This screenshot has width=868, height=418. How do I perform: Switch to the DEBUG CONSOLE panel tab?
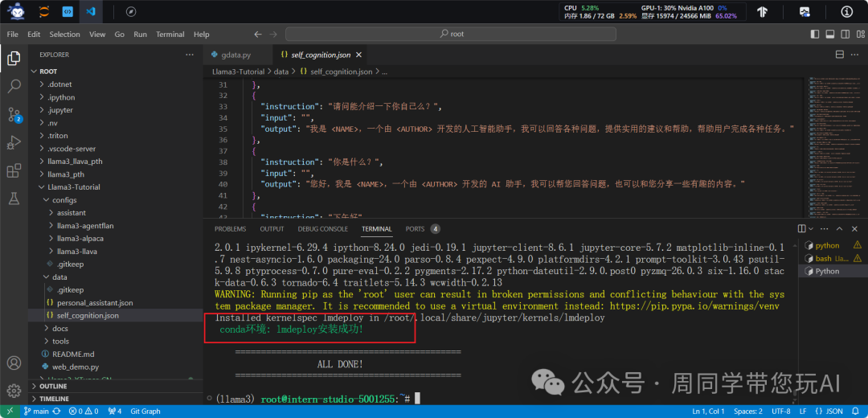point(323,228)
